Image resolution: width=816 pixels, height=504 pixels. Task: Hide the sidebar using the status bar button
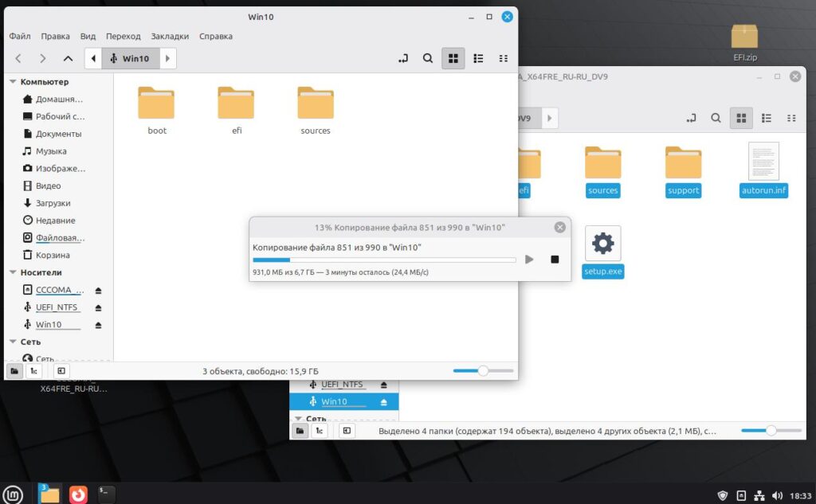(x=61, y=371)
